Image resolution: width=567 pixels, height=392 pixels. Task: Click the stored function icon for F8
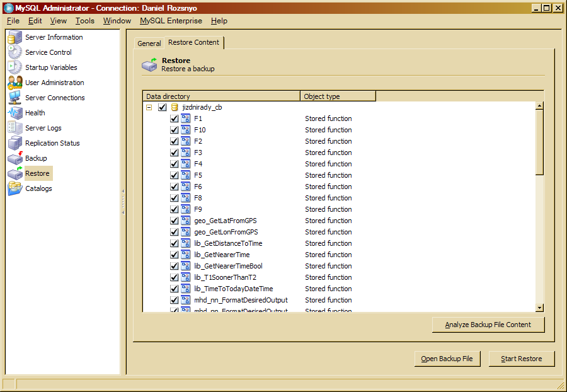[x=185, y=198]
